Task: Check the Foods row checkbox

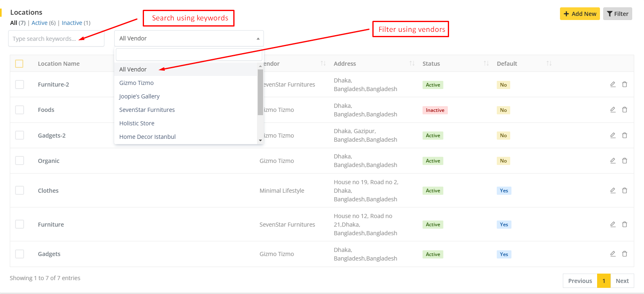Action: point(20,110)
